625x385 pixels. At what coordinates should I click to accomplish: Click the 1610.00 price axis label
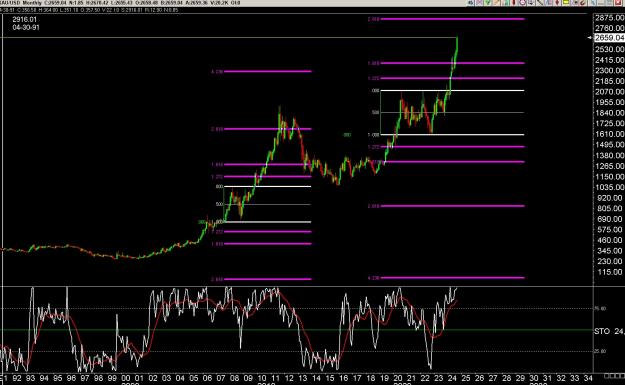coord(609,134)
